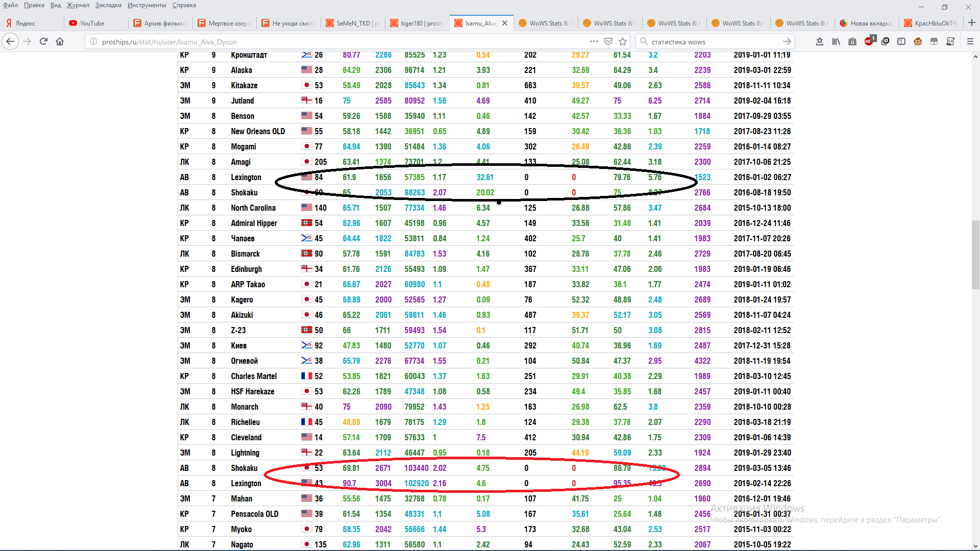Image resolution: width=980 pixels, height=551 pixels.
Task: Click the Mogami ship name
Action: (243, 146)
